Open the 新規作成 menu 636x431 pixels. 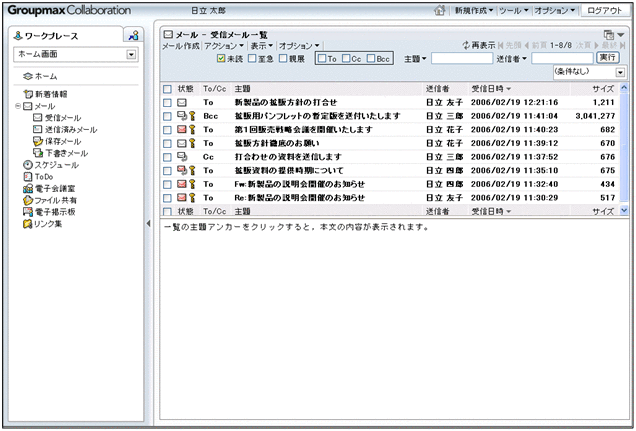pyautogui.click(x=473, y=11)
